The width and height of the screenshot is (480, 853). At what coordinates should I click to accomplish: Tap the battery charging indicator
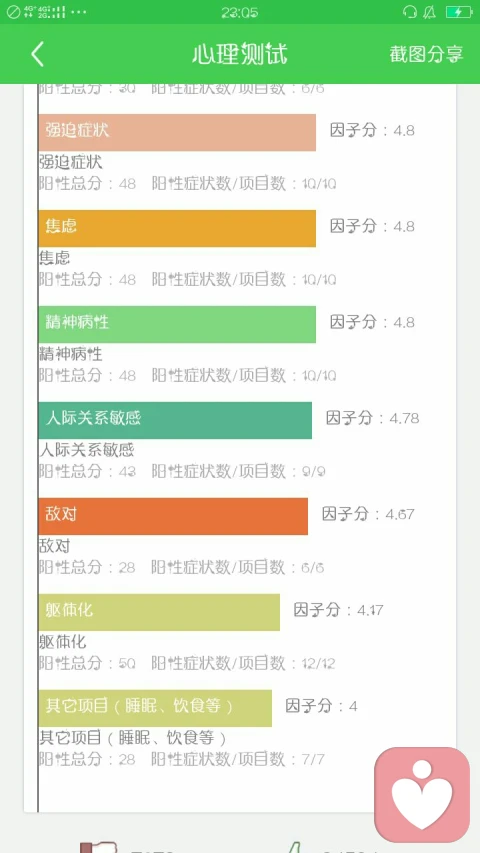coord(458,12)
